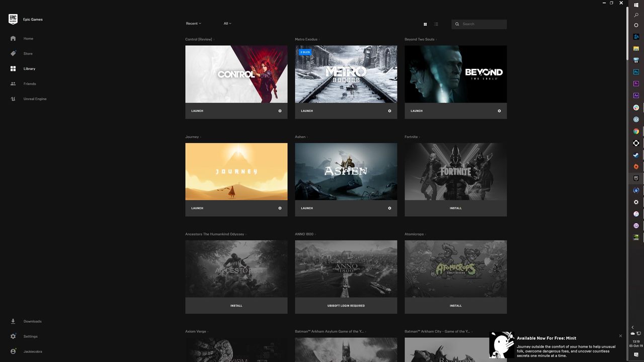644x362 pixels.
Task: Open settings gear for Beyond Two Souls
Action: point(499,111)
